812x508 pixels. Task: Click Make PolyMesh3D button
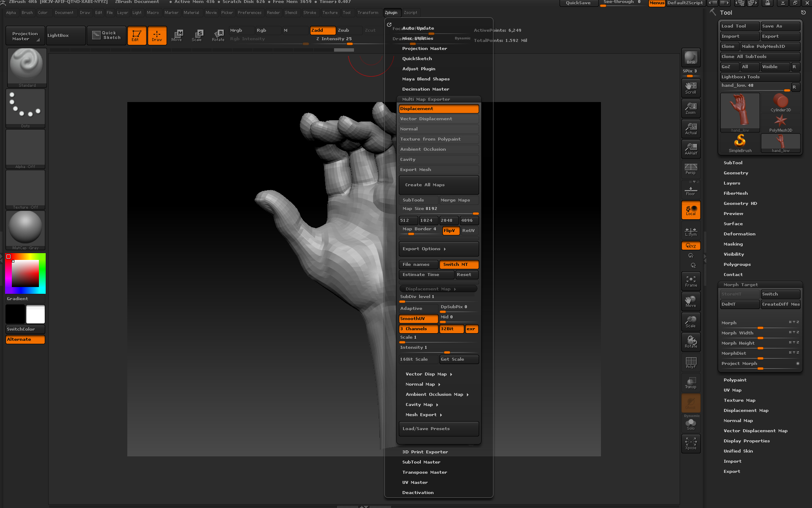pos(770,47)
